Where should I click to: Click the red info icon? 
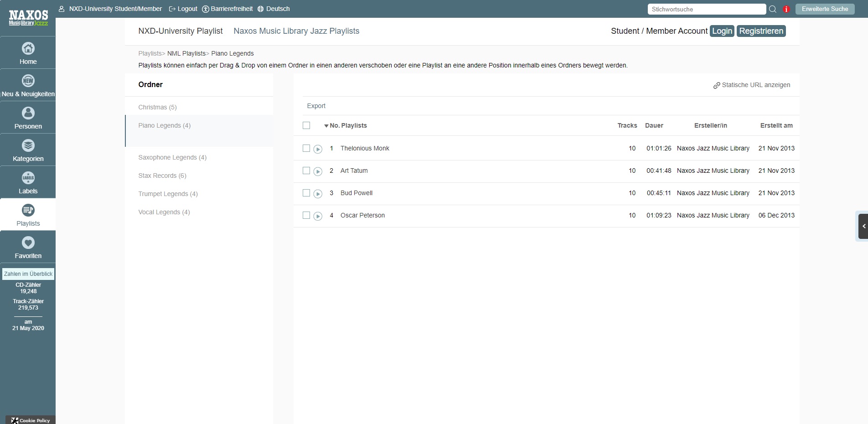coord(786,9)
